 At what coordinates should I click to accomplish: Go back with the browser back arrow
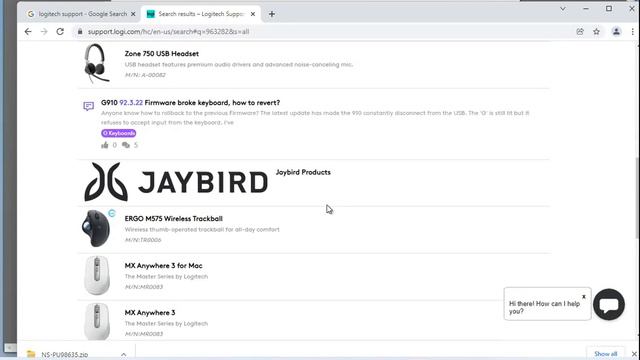pyautogui.click(x=28, y=31)
